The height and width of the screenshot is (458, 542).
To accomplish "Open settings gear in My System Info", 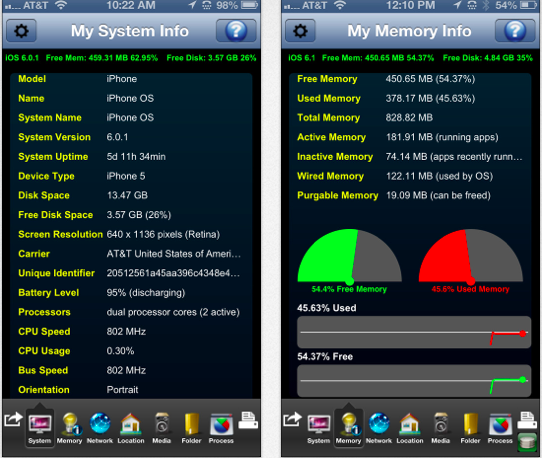I will (x=21, y=31).
